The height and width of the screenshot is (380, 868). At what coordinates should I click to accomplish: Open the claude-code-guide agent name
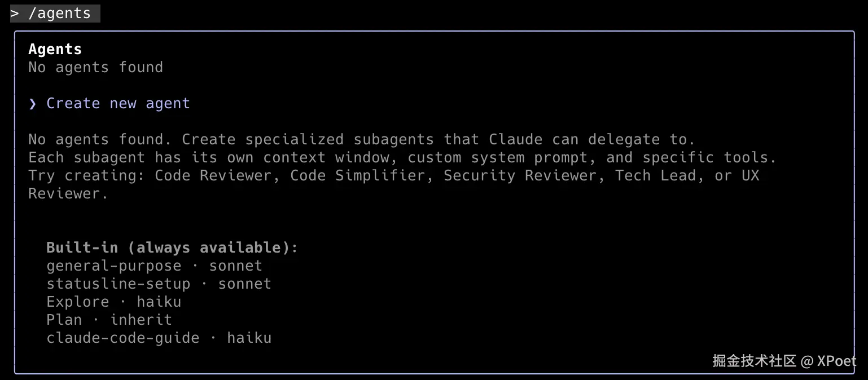[122, 338]
